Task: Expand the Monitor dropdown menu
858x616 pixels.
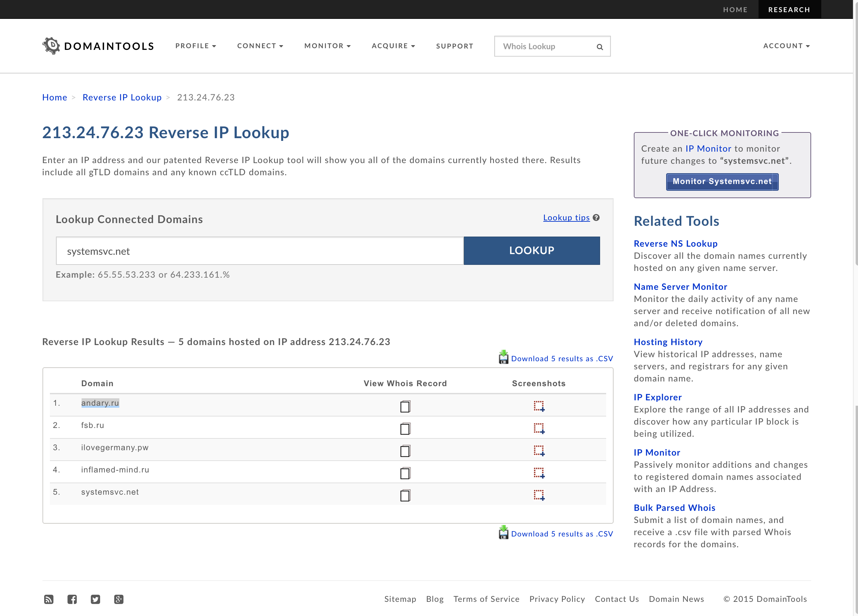Action: click(327, 46)
